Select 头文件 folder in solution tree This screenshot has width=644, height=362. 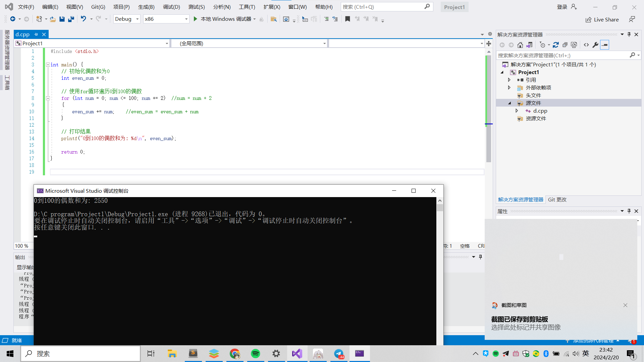(x=533, y=95)
